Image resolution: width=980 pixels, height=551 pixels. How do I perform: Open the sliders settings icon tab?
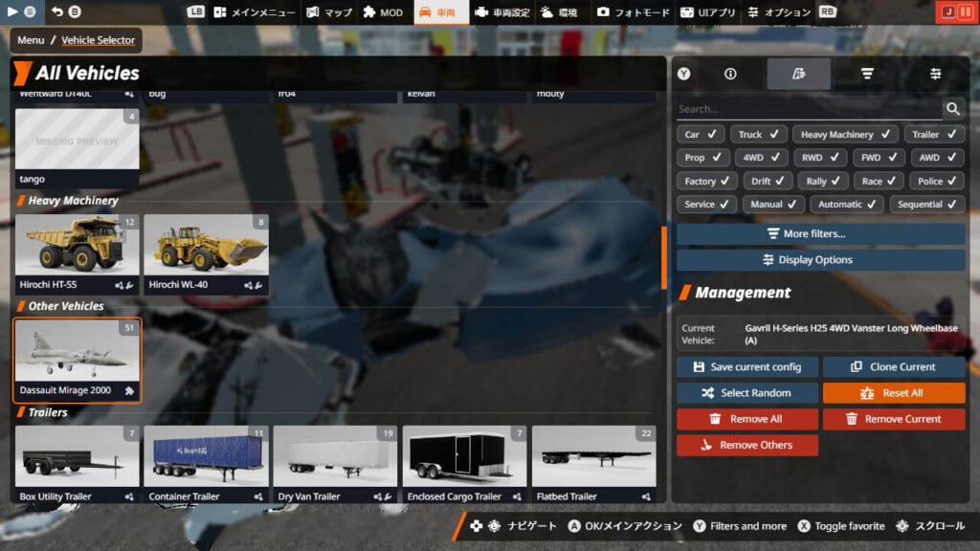click(935, 74)
